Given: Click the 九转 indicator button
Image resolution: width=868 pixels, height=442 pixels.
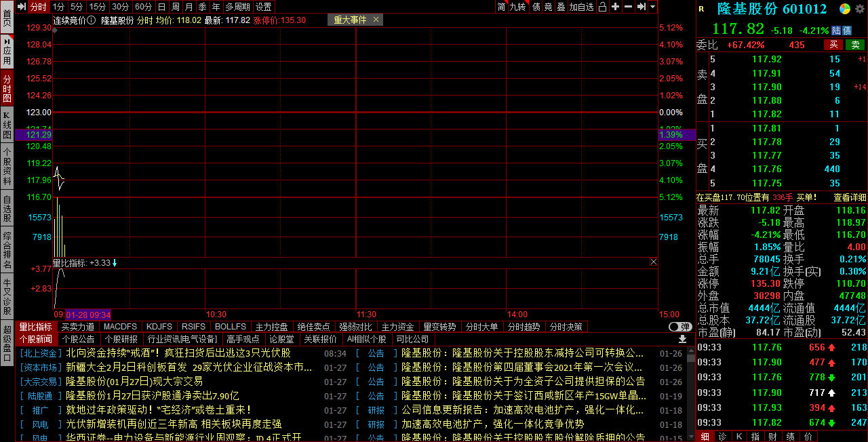Looking at the screenshot, I should [x=517, y=7].
